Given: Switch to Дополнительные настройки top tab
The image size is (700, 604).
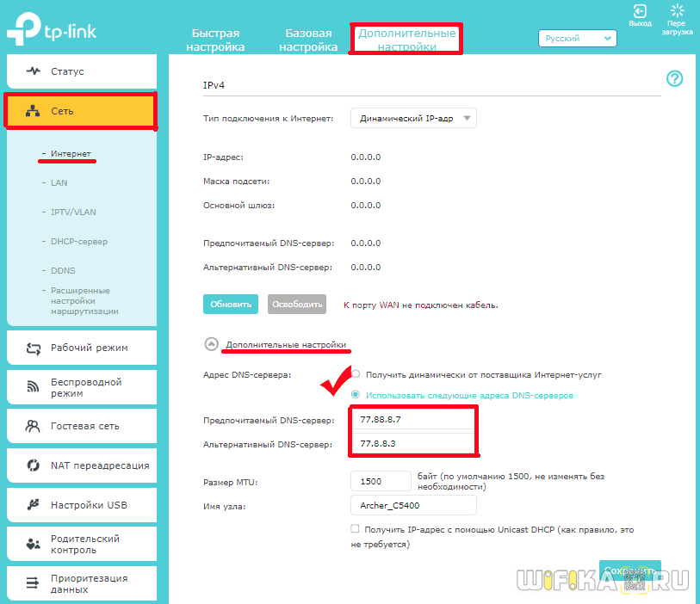Looking at the screenshot, I should pyautogui.click(x=406, y=40).
